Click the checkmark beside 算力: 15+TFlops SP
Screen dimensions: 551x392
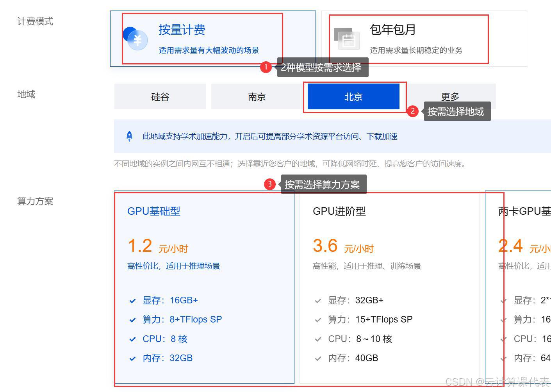[318, 319]
